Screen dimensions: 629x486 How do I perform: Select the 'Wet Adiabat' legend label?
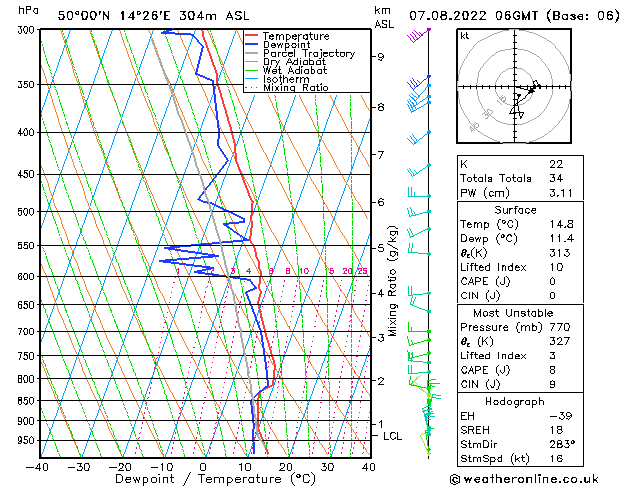295,71
